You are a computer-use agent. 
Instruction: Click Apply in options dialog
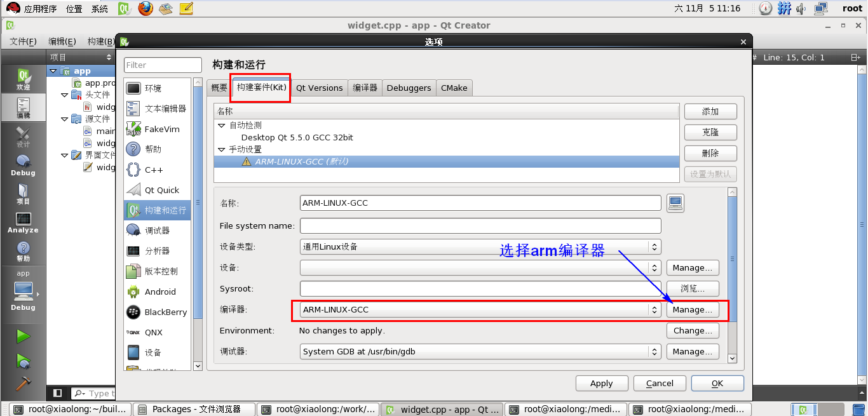coord(601,383)
